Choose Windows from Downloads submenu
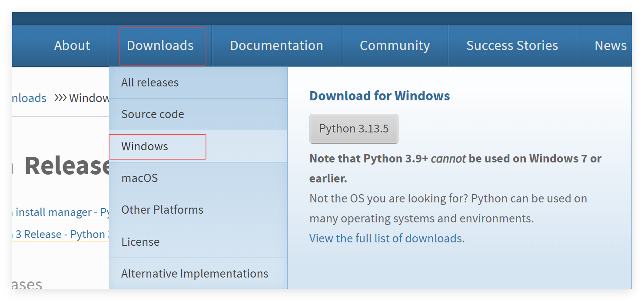 tap(198, 146)
